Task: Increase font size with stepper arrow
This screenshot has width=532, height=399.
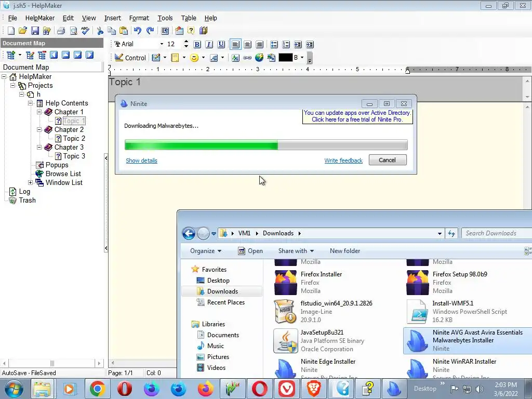Action: 186,42
